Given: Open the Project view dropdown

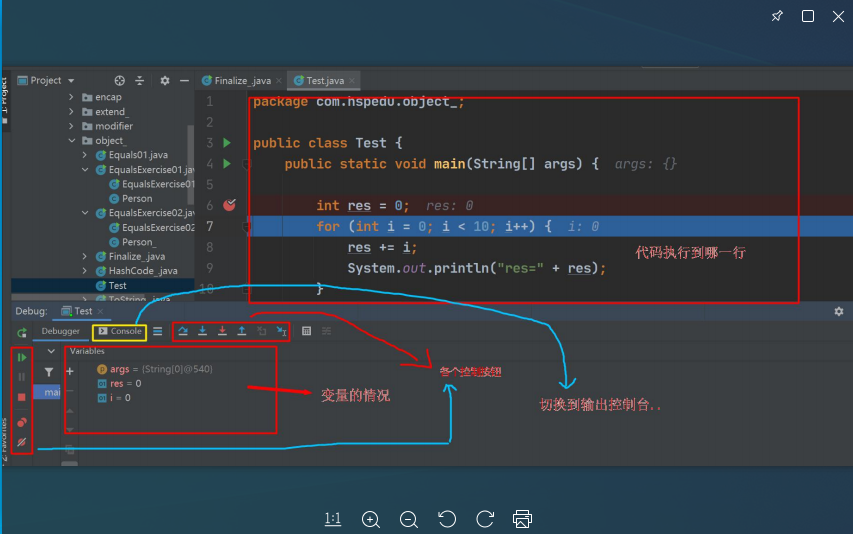Looking at the screenshot, I should coord(71,80).
